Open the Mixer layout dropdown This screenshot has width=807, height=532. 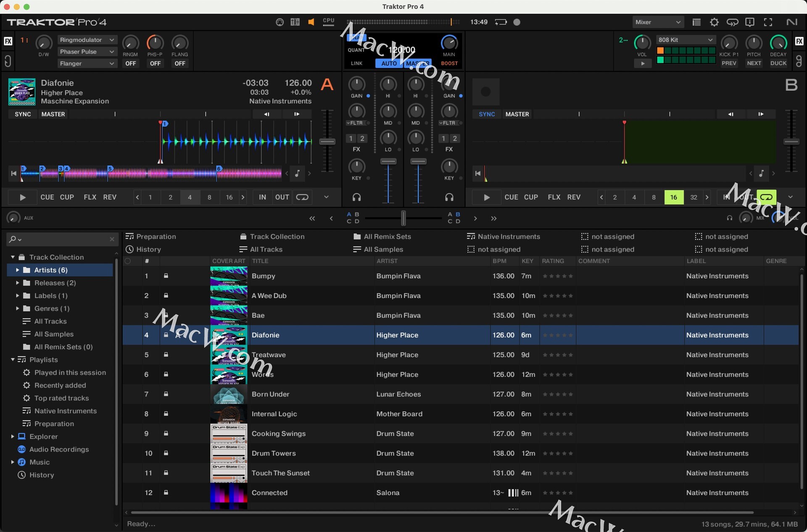tap(658, 22)
